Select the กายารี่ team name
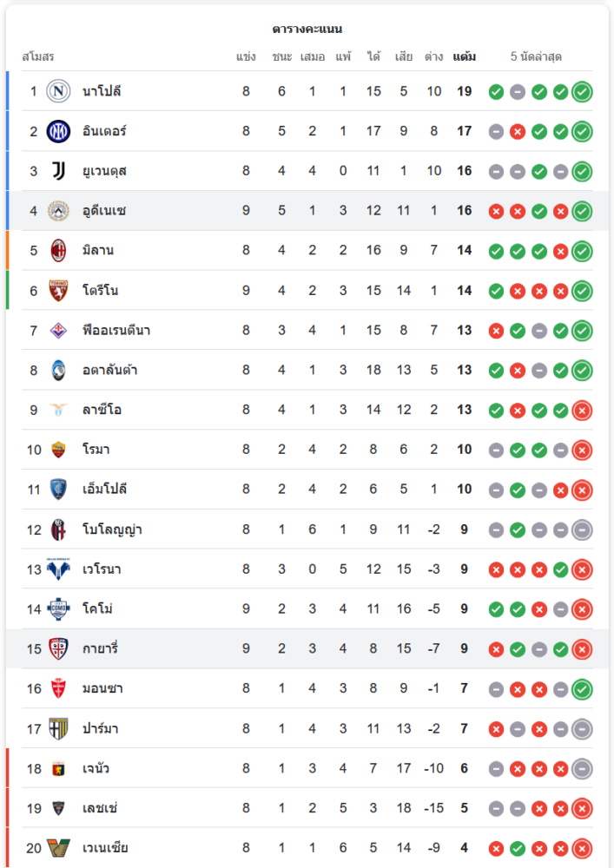Viewport: 614px width, 868px height. (101, 649)
